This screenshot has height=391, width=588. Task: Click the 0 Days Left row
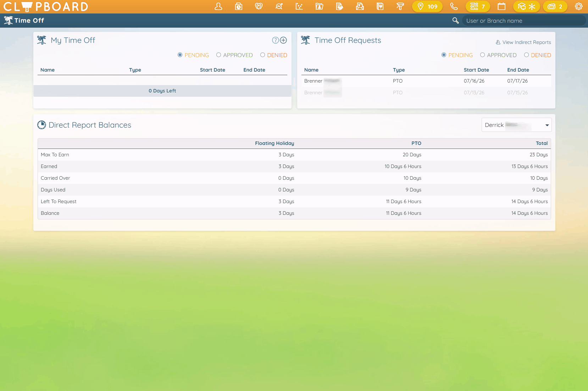point(162,91)
